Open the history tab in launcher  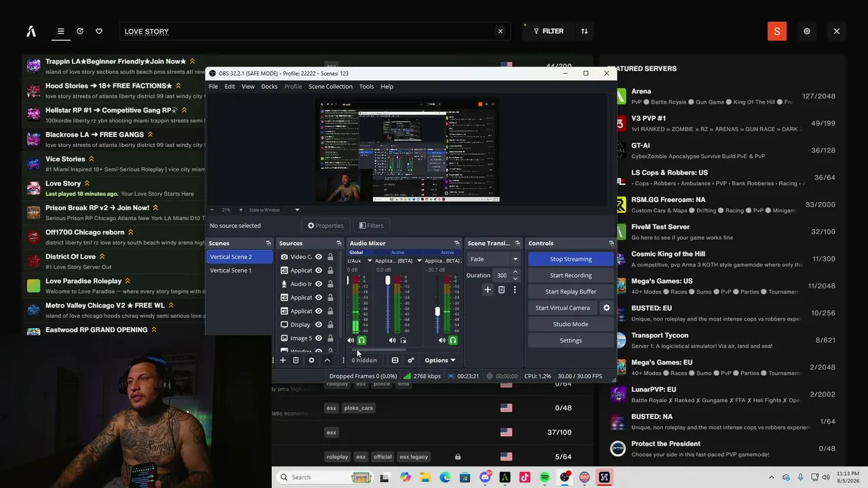[80, 31]
